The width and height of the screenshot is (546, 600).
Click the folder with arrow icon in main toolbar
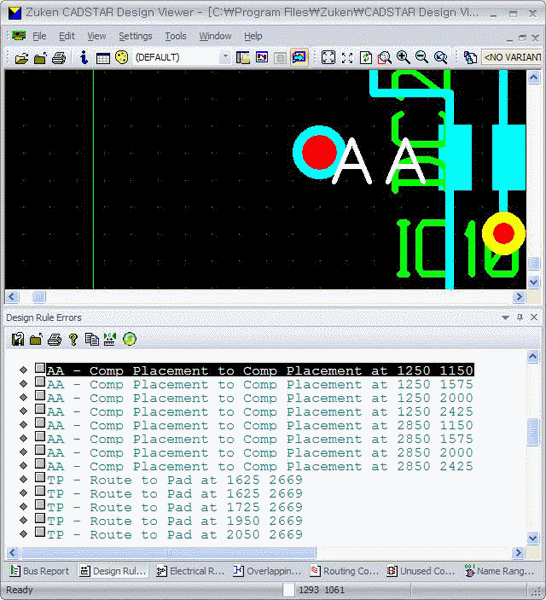[x=40, y=58]
